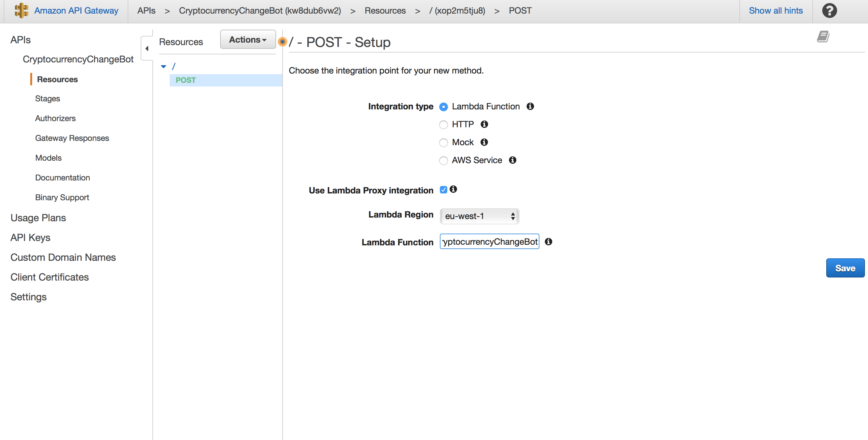Click POST breadcrumb
This screenshot has width=868, height=440.
tap(520, 11)
